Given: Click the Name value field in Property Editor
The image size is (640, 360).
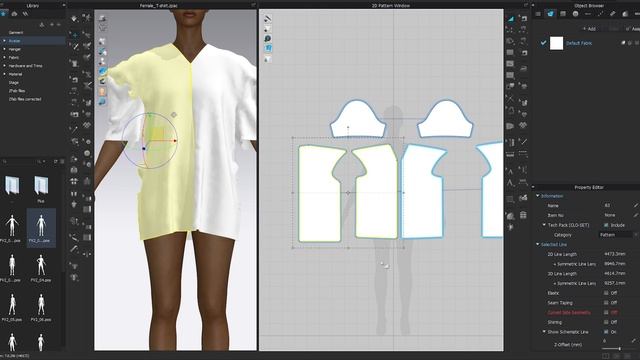Looking at the screenshot, I should [x=617, y=205].
